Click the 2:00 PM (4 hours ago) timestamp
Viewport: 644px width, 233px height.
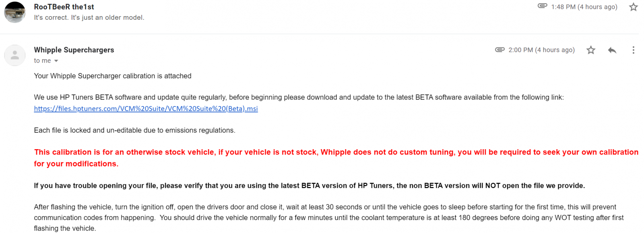click(541, 50)
